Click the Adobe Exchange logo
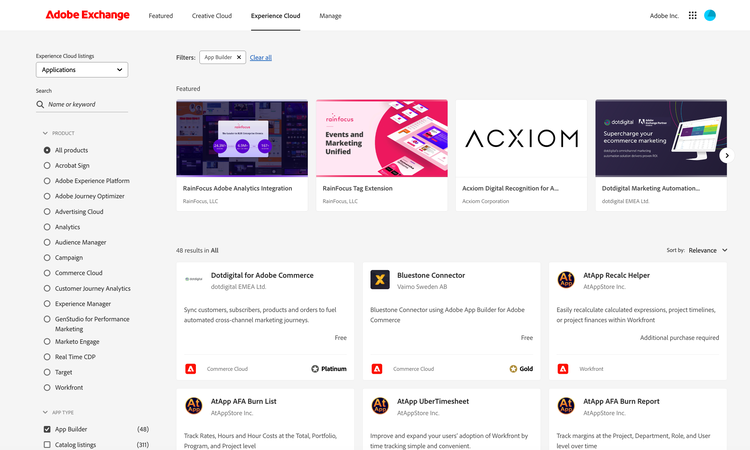 pos(88,15)
